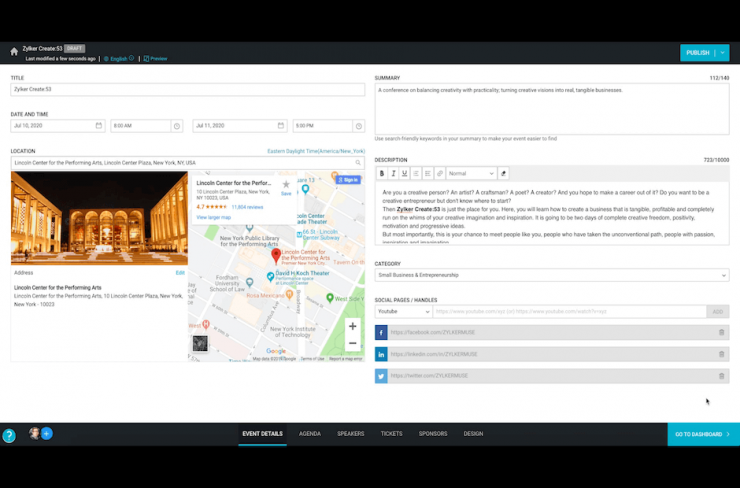Click the Twitter icon in social handles
This screenshot has width=740, height=488.
(381, 376)
